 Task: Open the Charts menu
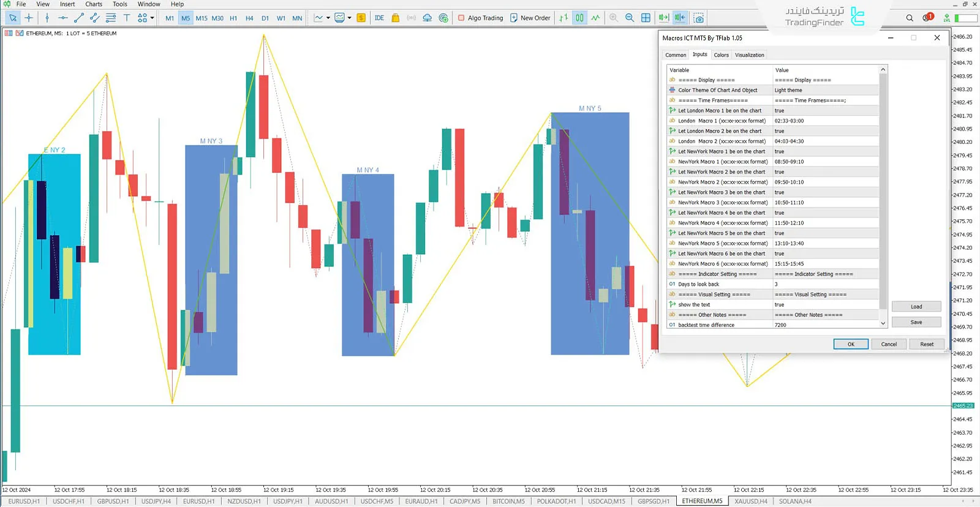click(94, 4)
